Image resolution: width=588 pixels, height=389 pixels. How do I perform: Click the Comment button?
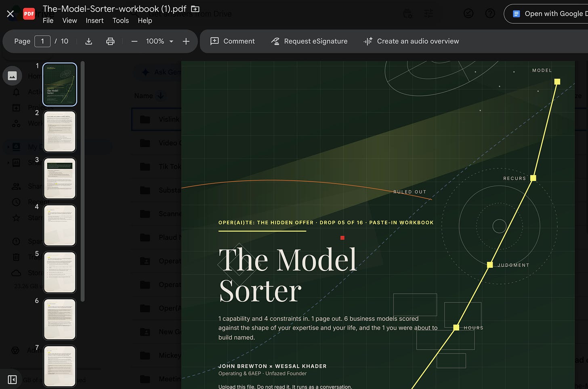point(233,41)
